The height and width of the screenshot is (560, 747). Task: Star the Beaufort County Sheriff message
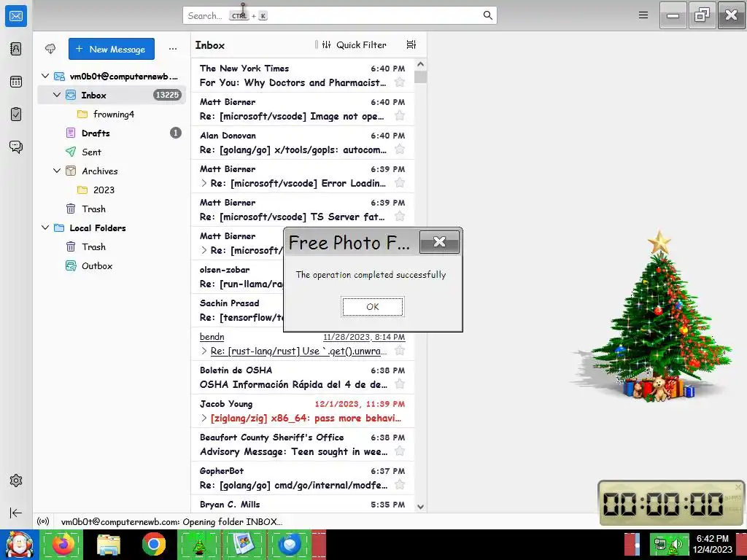pos(400,451)
